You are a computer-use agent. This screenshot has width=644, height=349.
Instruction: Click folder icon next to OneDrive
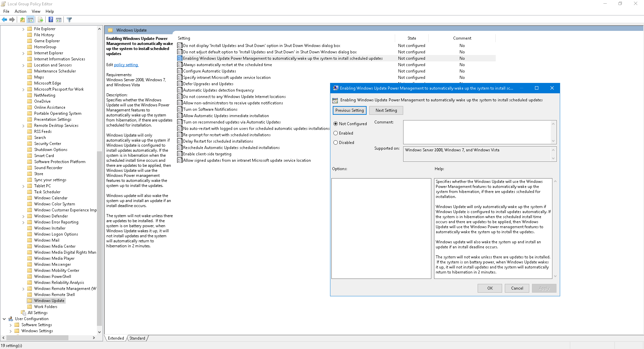coord(30,101)
